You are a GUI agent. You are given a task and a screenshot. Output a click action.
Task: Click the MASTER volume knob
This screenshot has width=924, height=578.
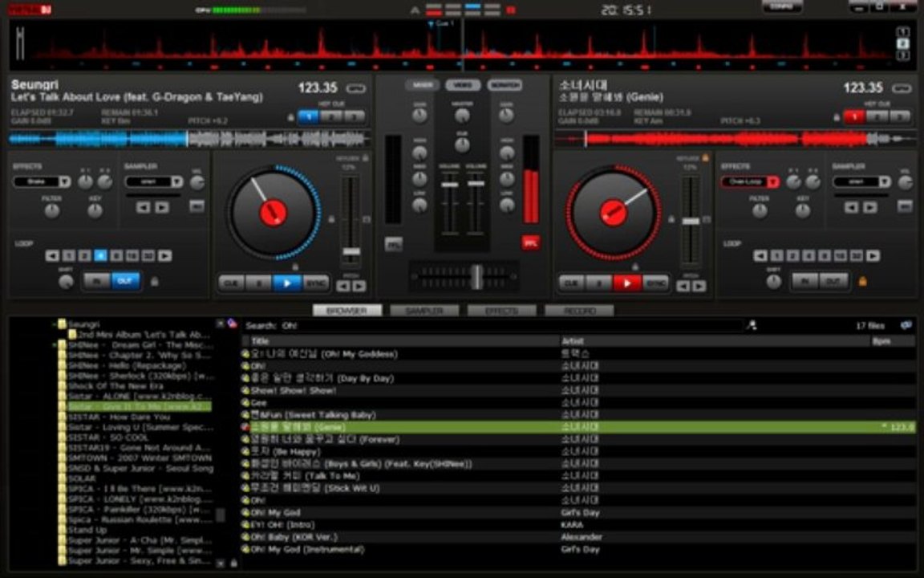click(x=463, y=116)
